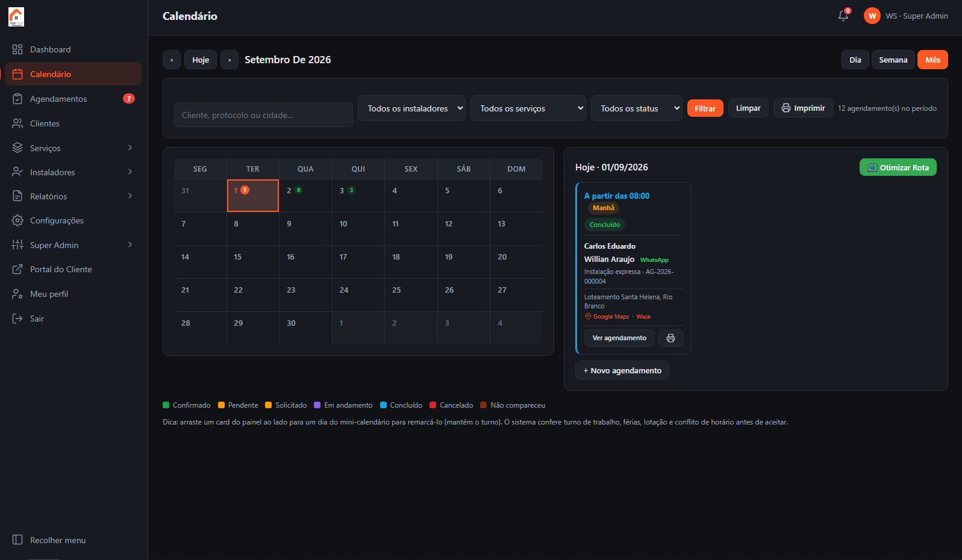Click the Portal do Cliente external-link icon

(x=17, y=269)
